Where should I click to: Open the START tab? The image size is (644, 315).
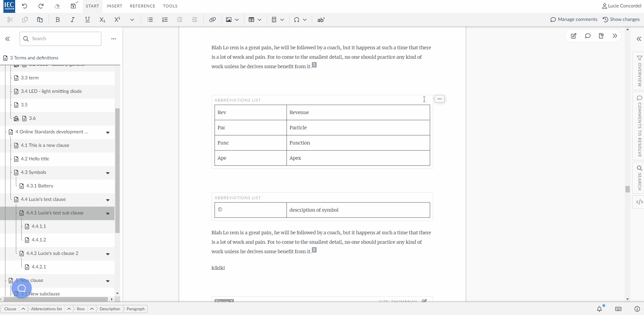[x=92, y=6]
